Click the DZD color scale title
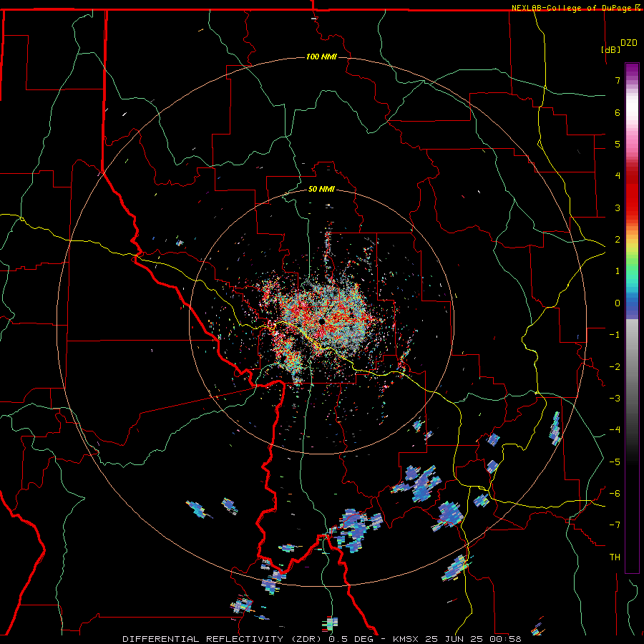 click(x=629, y=43)
